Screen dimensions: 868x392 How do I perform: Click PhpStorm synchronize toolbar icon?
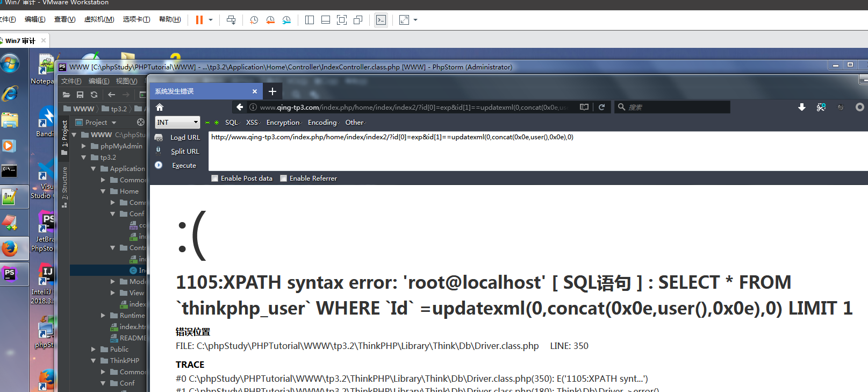click(94, 95)
